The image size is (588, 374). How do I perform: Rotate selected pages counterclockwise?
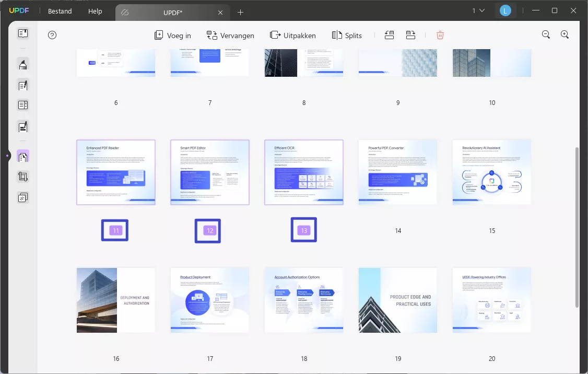pyautogui.click(x=389, y=36)
